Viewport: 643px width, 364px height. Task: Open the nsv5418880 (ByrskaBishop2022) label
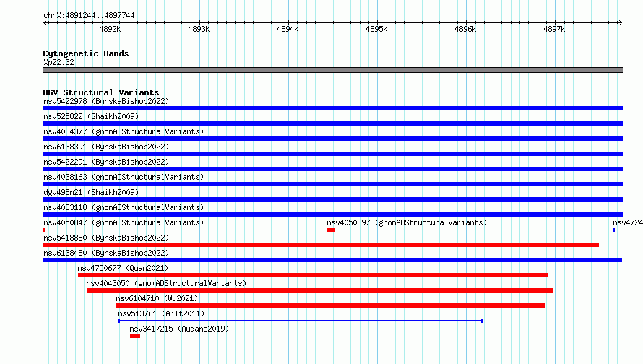[x=106, y=238]
